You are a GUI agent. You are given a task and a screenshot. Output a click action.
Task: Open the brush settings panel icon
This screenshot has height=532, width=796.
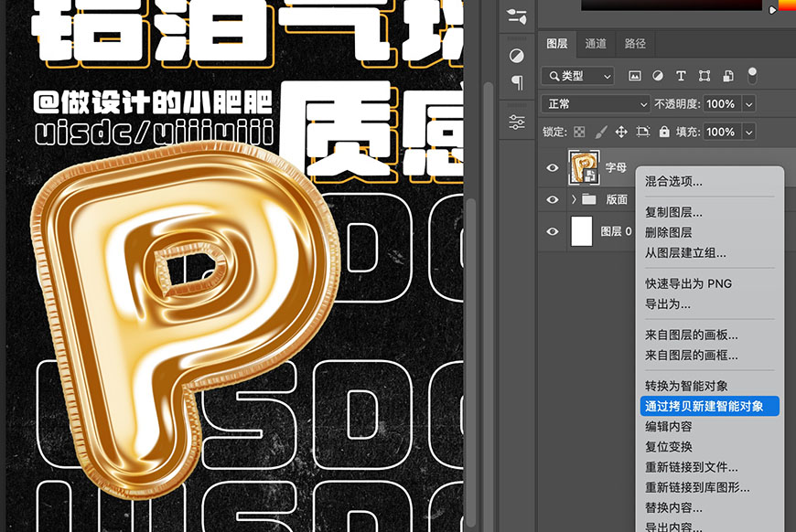[517, 16]
